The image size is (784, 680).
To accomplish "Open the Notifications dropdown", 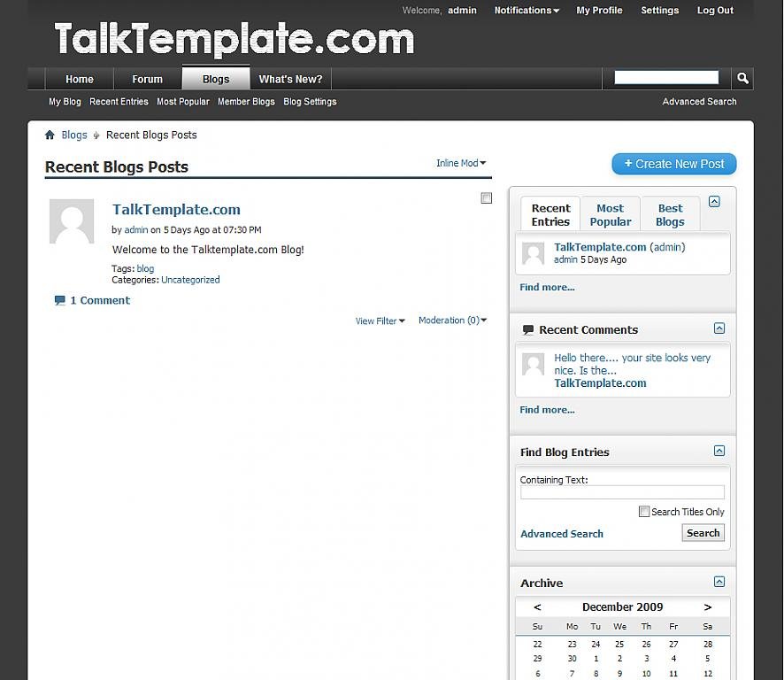I will click(527, 10).
